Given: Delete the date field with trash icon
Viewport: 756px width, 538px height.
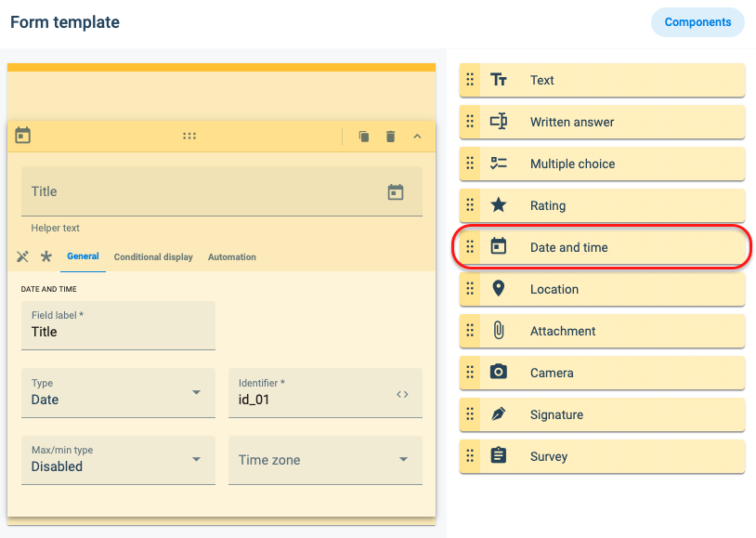Looking at the screenshot, I should [x=390, y=137].
